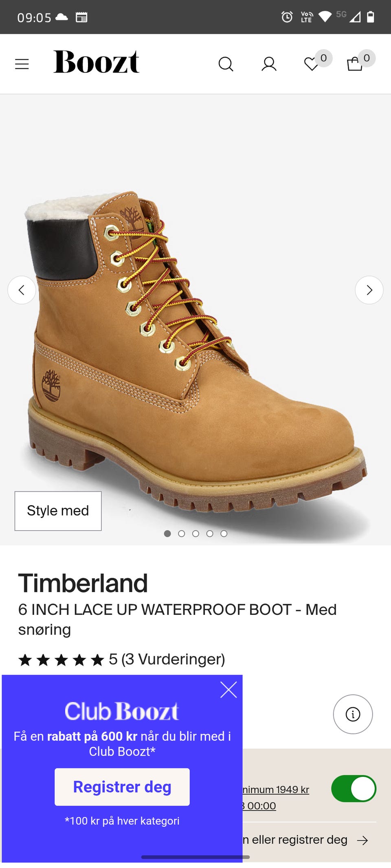
Task: Open alarm icon in status bar
Action: [287, 17]
